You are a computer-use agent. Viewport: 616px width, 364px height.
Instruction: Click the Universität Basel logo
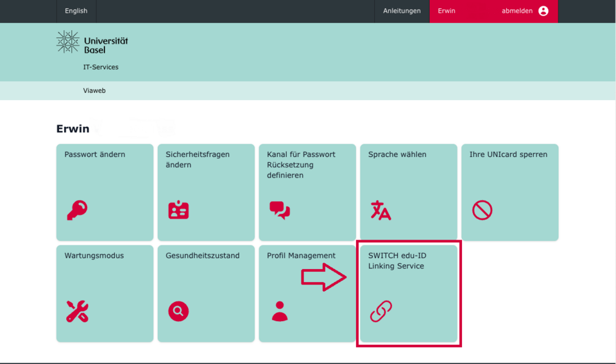click(x=92, y=42)
